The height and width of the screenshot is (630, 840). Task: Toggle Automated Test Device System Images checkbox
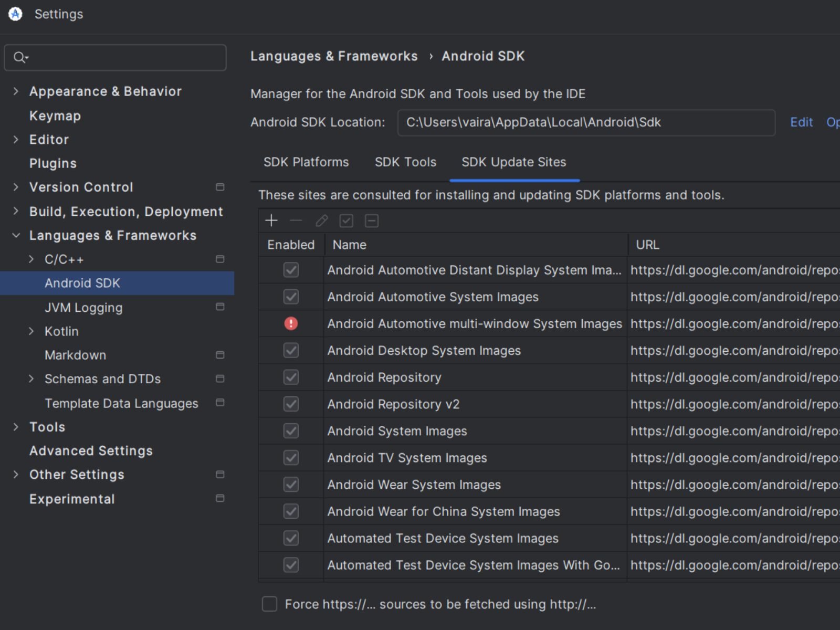pos(291,538)
